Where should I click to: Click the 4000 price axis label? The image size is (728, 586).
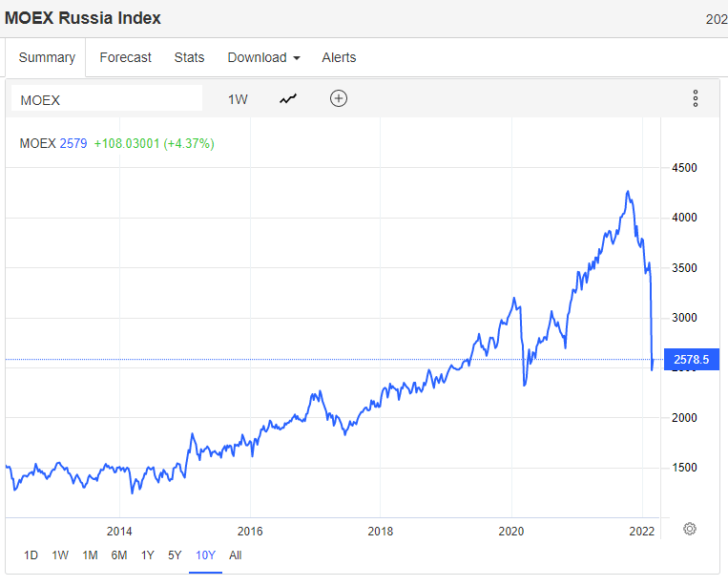pyautogui.click(x=684, y=218)
